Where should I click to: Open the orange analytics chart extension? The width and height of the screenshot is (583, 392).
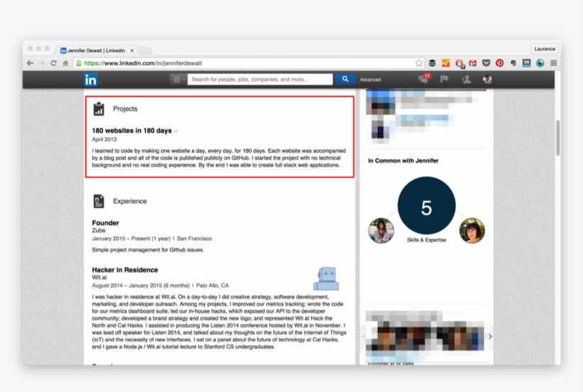[446, 63]
